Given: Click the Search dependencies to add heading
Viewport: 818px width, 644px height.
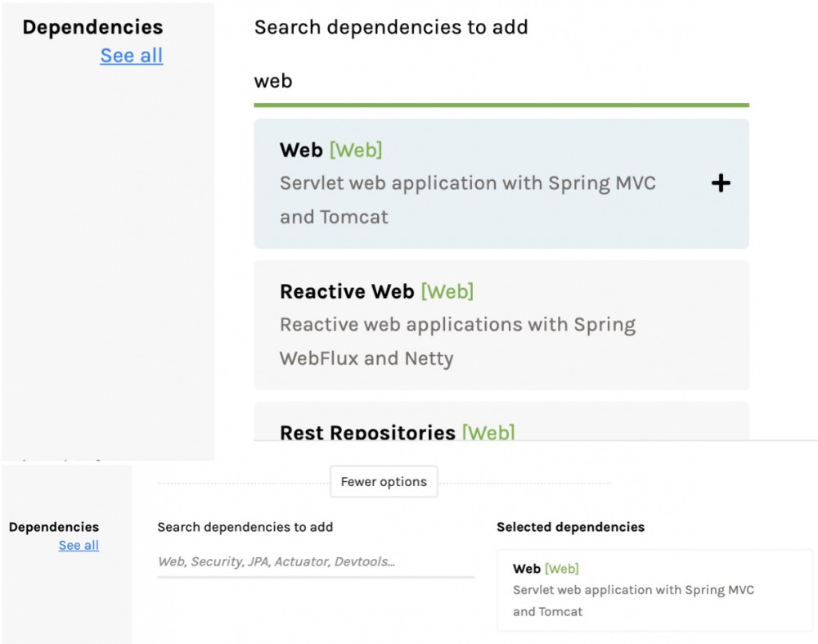Looking at the screenshot, I should pyautogui.click(x=391, y=27).
